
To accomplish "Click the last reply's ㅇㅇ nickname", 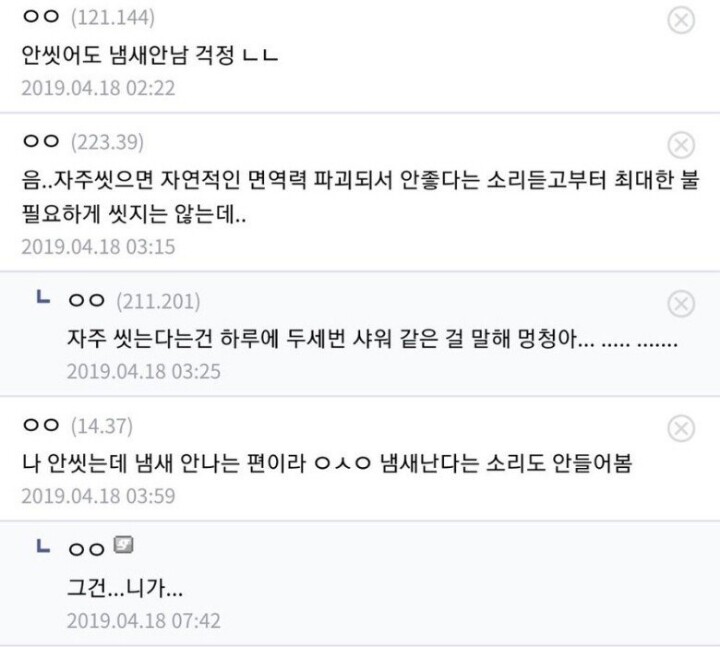I will (x=87, y=548).
